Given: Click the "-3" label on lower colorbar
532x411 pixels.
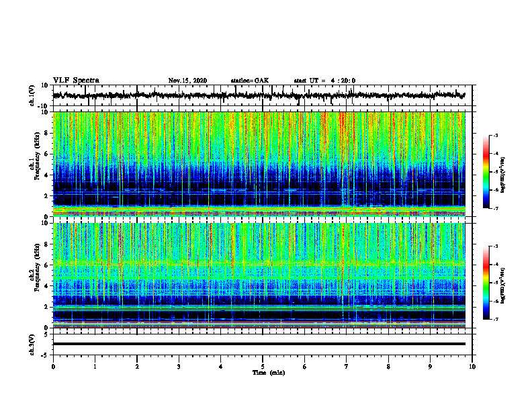Looking at the screenshot, I should [x=495, y=246].
